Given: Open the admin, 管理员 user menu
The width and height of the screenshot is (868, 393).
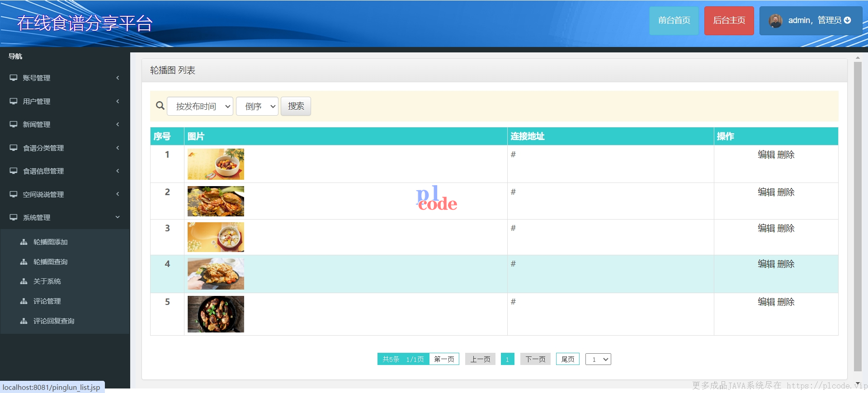Looking at the screenshot, I should tap(811, 20).
